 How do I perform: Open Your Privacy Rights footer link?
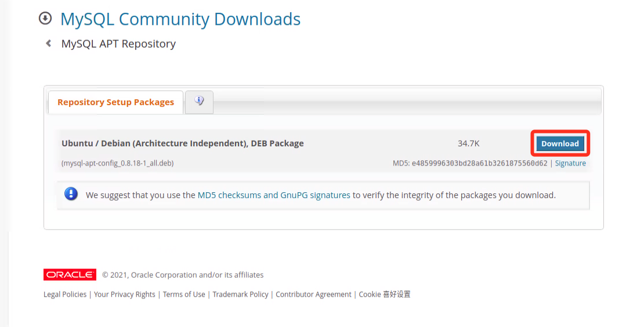[124, 294]
